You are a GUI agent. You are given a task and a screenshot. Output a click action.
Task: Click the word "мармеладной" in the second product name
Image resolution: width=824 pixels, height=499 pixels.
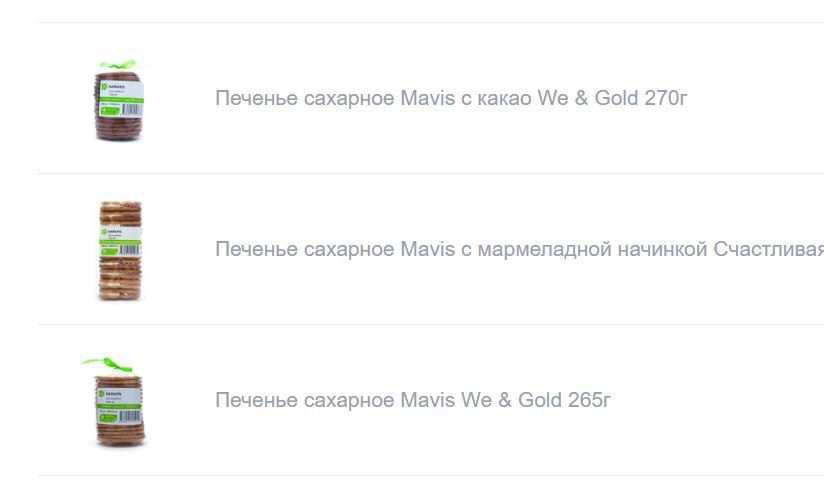coord(544,249)
